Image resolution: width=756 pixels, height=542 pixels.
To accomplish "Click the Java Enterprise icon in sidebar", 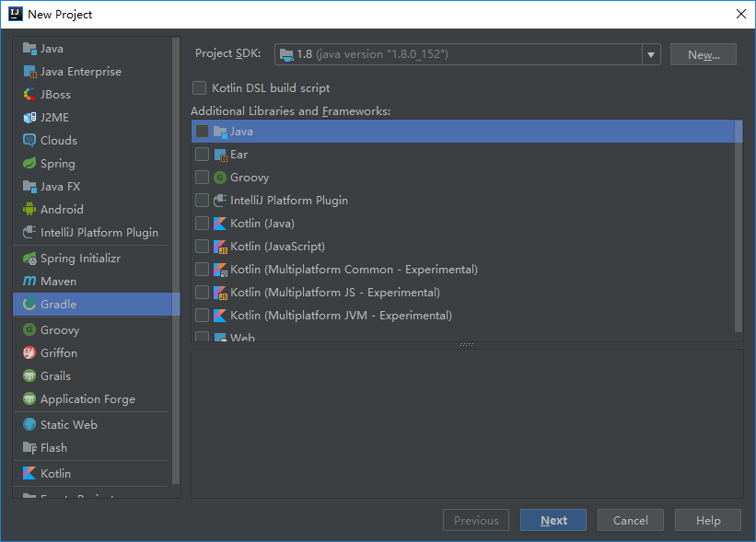I will pos(29,72).
